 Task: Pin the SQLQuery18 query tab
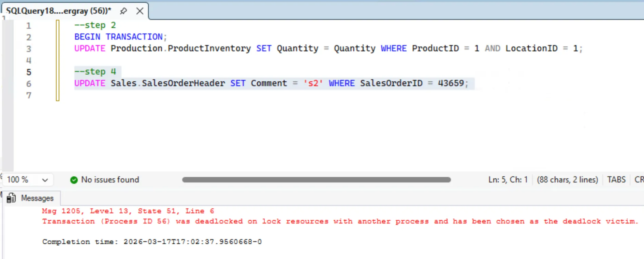click(123, 11)
